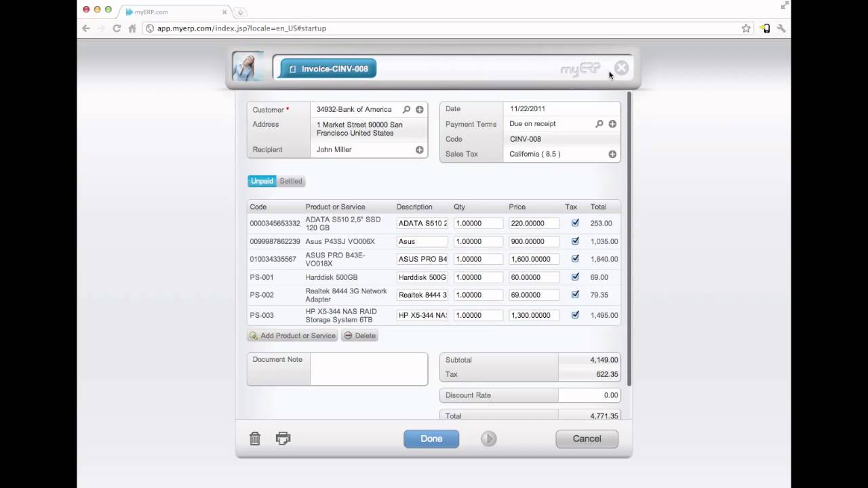Toggle tax for Harddisk 500GB row
Viewport: 868px width, 488px height.
[575, 277]
